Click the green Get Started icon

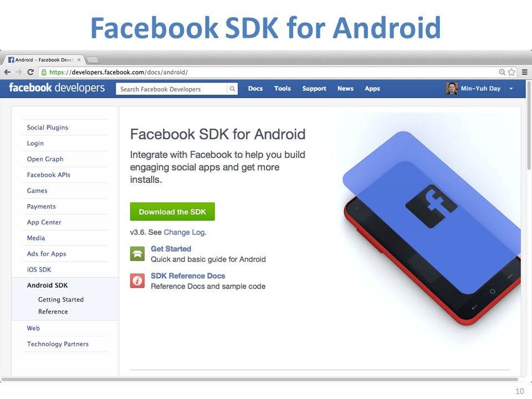coord(137,254)
